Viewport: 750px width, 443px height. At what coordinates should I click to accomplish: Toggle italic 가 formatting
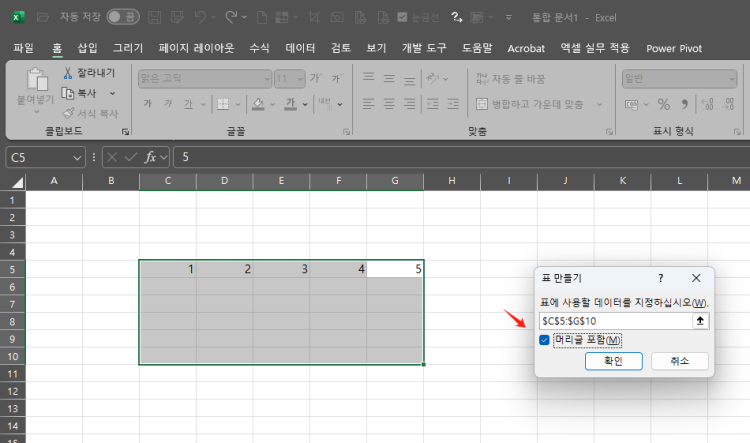pyautogui.click(x=168, y=104)
